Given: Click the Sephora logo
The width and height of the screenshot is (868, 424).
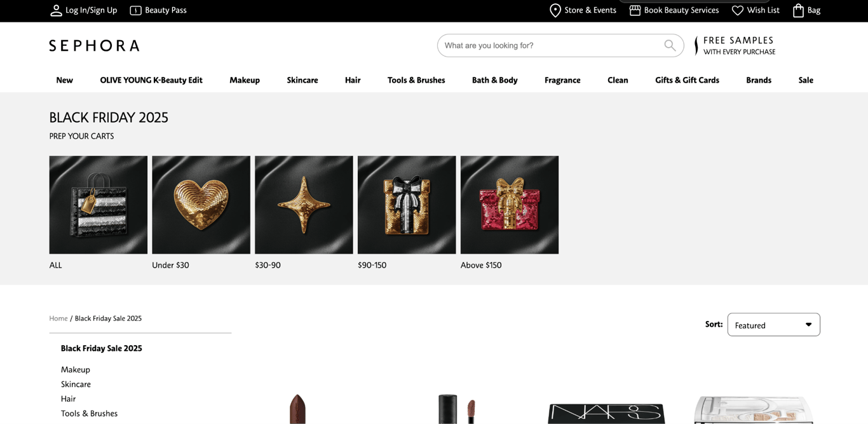Looking at the screenshot, I should click(94, 45).
